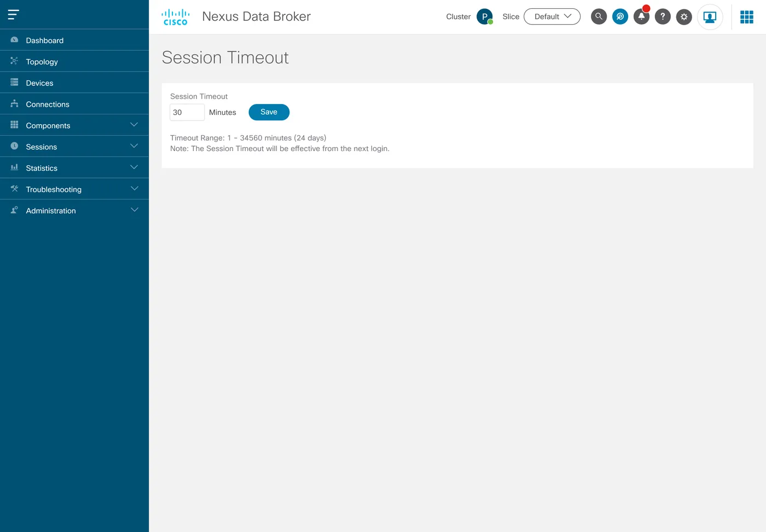The image size is (766, 532).
Task: Expand the Statistics chevron
Action: (x=134, y=167)
